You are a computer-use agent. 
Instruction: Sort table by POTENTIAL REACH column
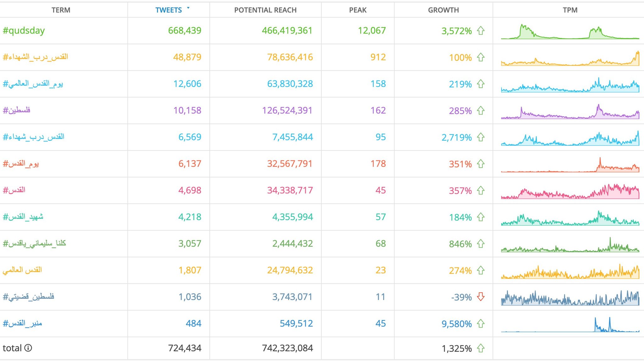[x=265, y=10]
